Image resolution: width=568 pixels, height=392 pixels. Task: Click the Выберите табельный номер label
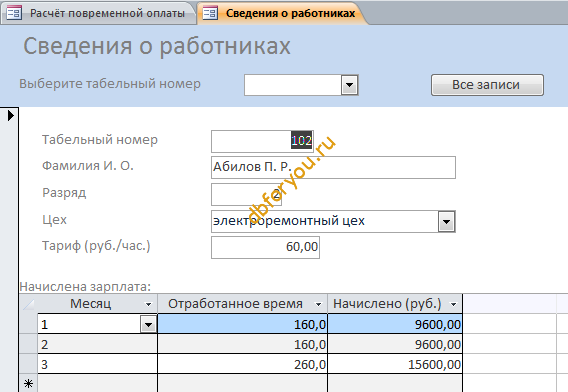110,84
